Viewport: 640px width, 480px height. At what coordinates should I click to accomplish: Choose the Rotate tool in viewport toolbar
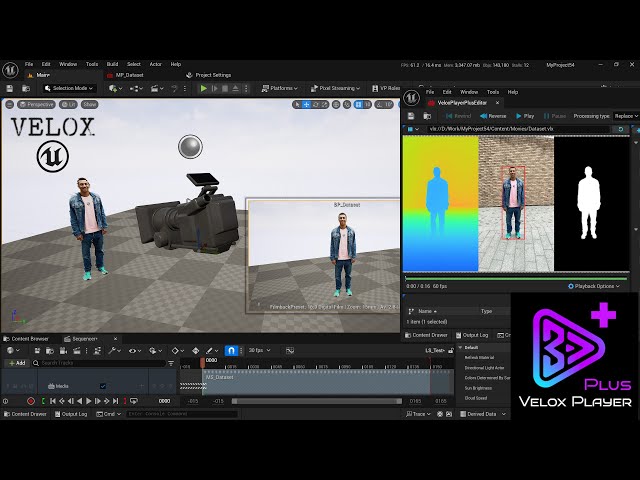316,104
